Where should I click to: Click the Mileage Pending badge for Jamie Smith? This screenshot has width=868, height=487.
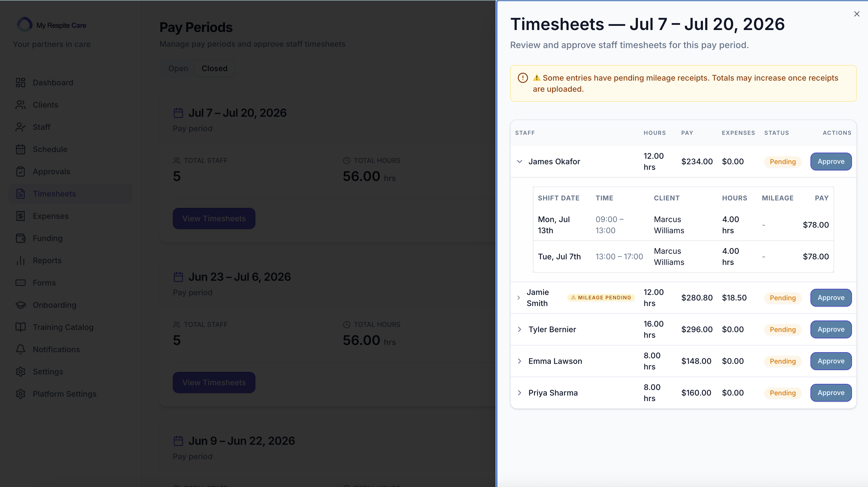(x=601, y=298)
